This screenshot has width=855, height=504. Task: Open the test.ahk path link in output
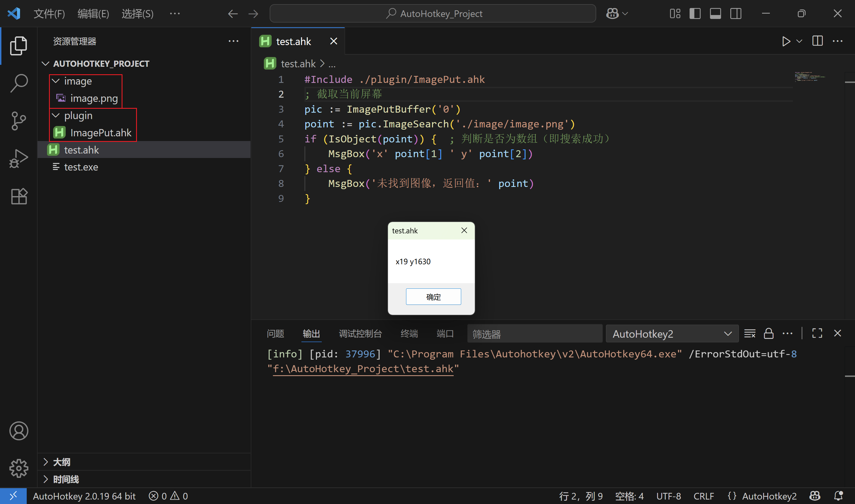[363, 369]
